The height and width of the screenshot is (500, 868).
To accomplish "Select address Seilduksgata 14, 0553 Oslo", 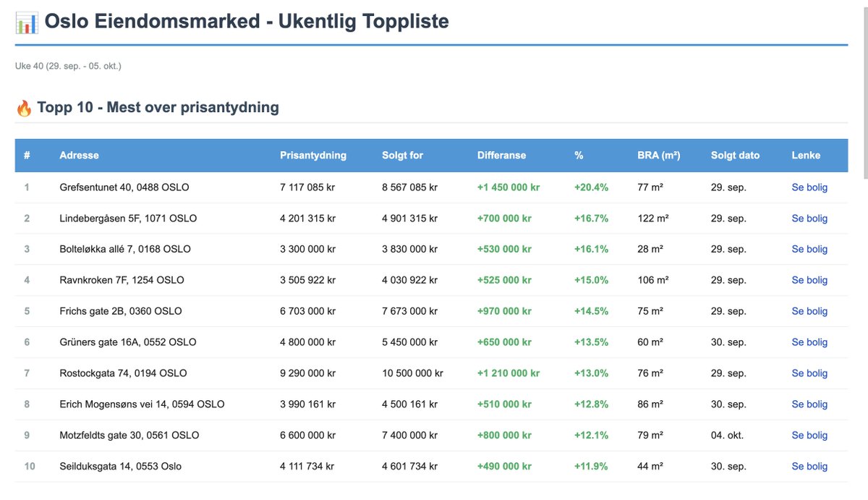I will point(120,467).
